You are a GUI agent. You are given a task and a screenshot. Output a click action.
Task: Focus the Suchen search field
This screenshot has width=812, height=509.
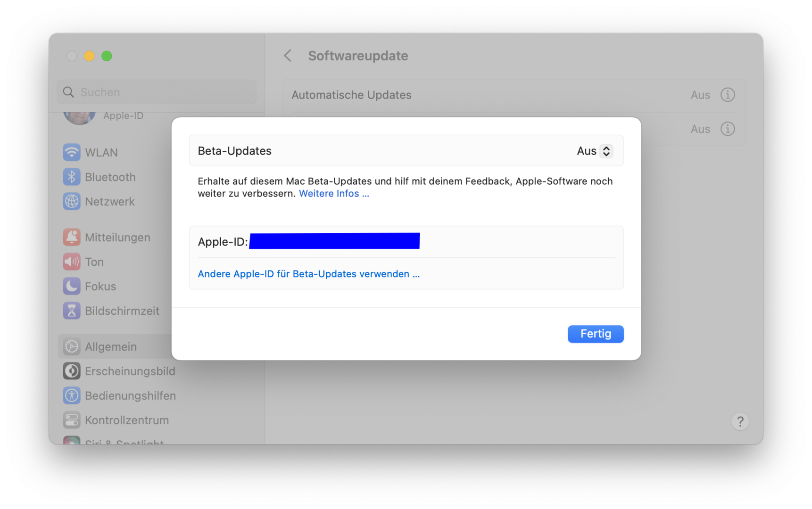pyautogui.click(x=160, y=92)
